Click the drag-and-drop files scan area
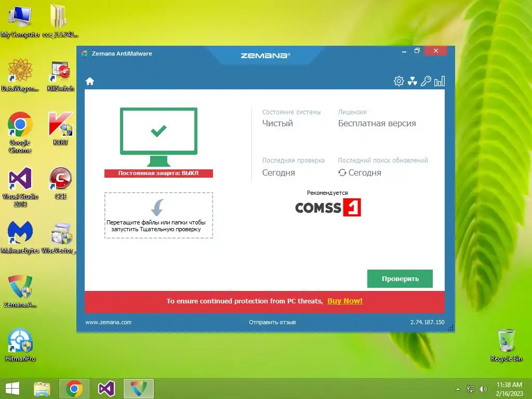 (158, 216)
